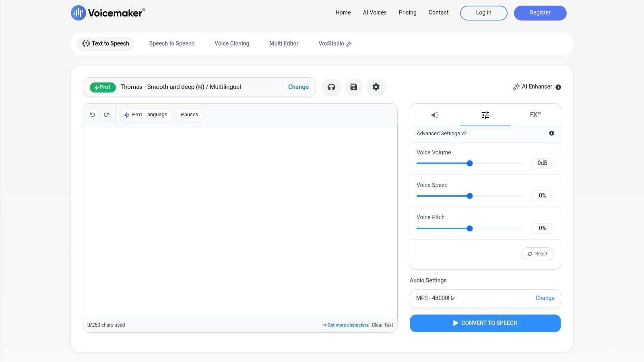Select the Text to Speech tab

click(106, 43)
